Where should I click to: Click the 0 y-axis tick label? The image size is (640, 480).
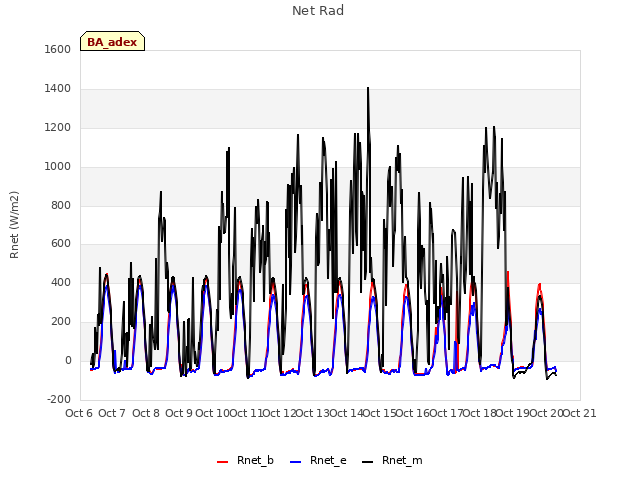68,361
